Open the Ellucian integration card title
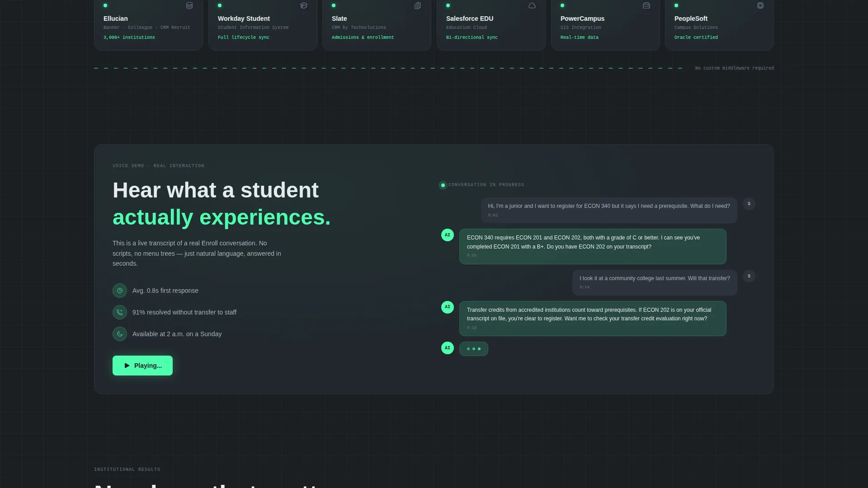This screenshot has height=488, width=868. pyautogui.click(x=115, y=19)
